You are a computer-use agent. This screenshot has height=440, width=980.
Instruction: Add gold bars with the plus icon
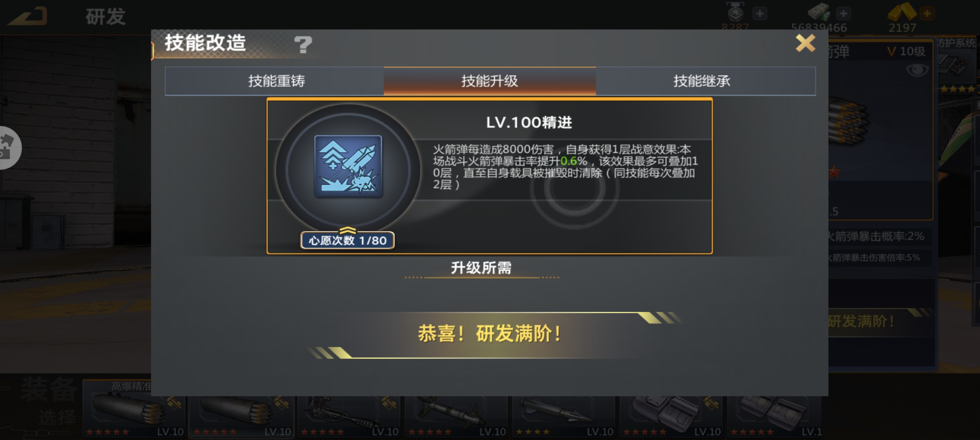point(927,13)
